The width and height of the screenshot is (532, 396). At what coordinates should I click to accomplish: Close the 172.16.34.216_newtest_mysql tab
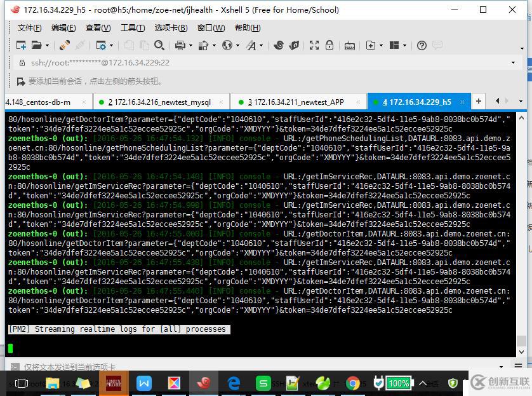[221, 102]
